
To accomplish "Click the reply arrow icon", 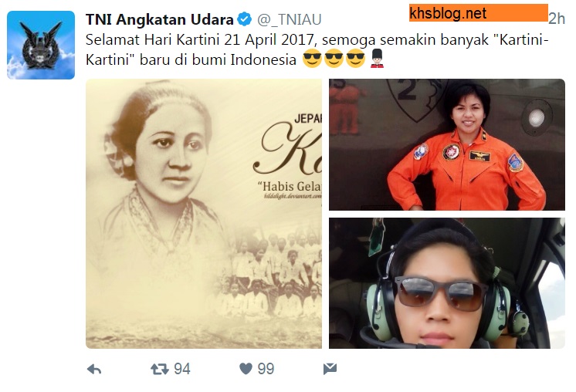I will [94, 369].
